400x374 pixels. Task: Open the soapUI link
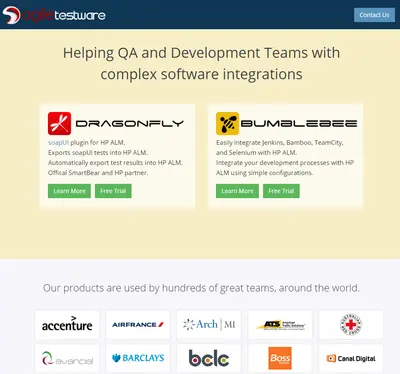coord(58,143)
